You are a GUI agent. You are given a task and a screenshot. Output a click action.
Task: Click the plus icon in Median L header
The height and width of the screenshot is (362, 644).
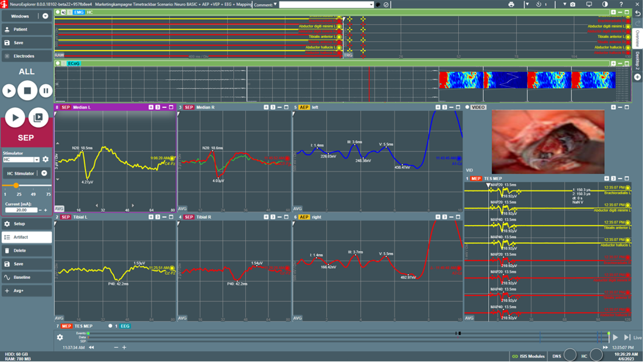[x=151, y=107]
